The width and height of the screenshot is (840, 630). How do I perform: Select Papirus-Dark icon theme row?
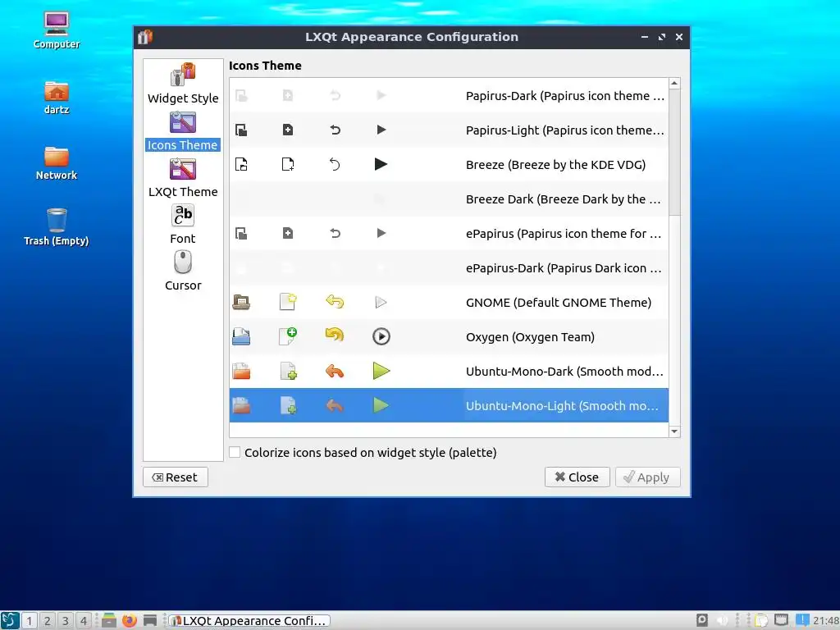[x=449, y=95]
